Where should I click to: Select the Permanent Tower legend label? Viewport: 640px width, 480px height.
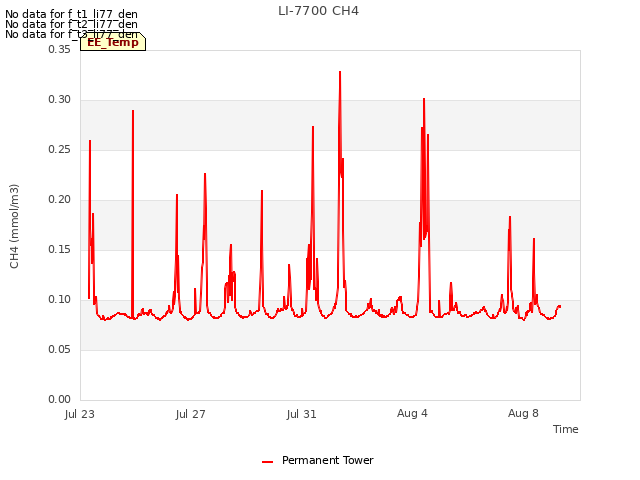(x=327, y=460)
